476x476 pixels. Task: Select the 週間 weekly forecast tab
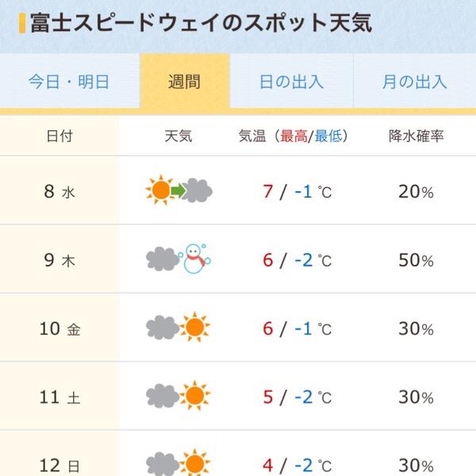(185, 82)
